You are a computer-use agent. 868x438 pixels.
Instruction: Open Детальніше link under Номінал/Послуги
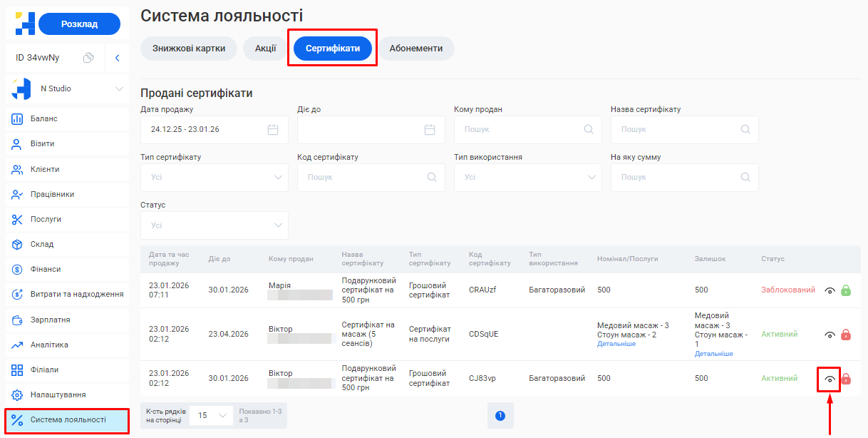point(616,344)
